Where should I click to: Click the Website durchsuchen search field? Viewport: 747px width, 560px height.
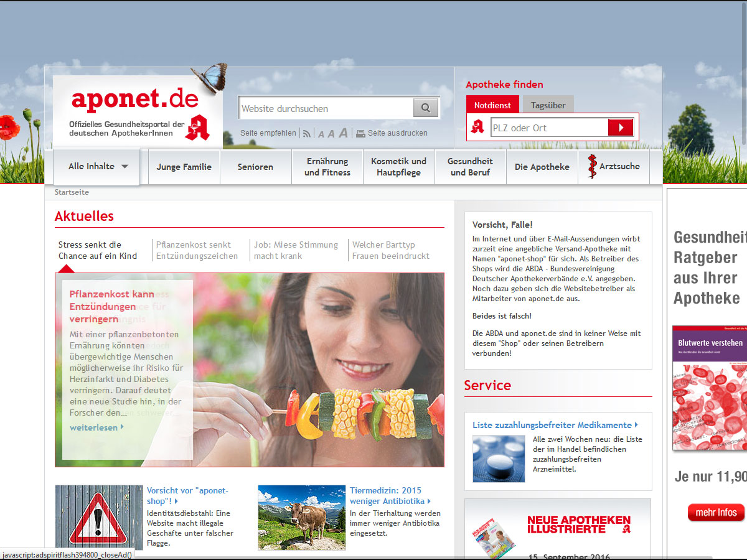pos(326,108)
